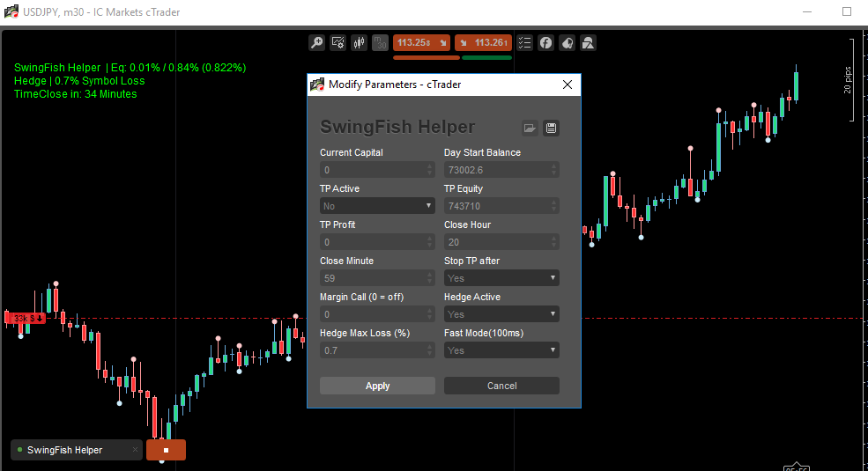Image resolution: width=868 pixels, height=471 pixels.
Task: Click the Current Capital stepper arrows
Action: coord(429,170)
